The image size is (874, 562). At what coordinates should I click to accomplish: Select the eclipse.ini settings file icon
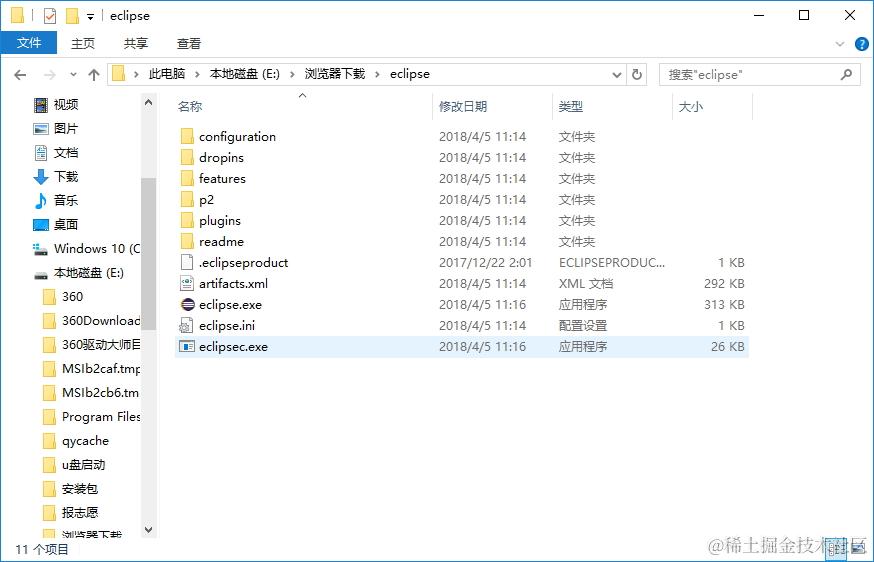point(187,326)
